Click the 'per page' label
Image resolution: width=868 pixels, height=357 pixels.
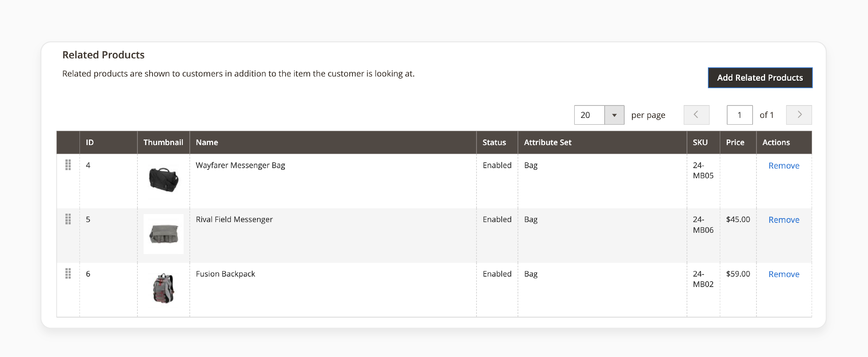coord(648,115)
